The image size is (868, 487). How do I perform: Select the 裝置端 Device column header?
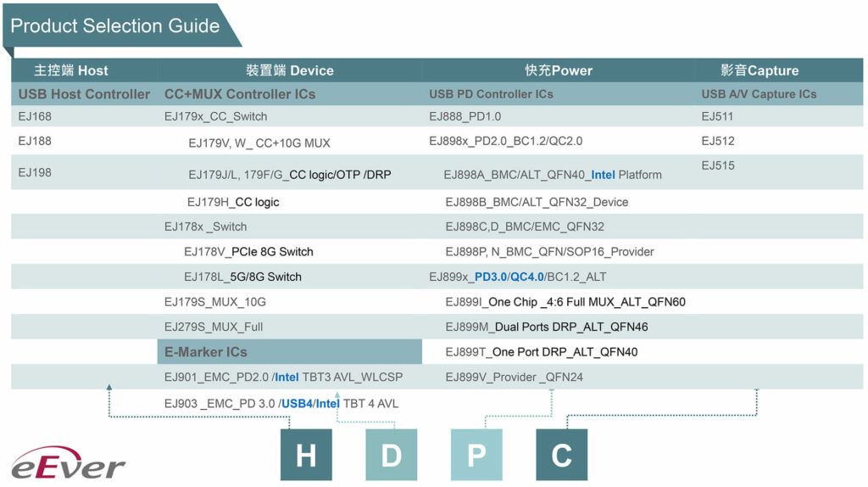(290, 70)
